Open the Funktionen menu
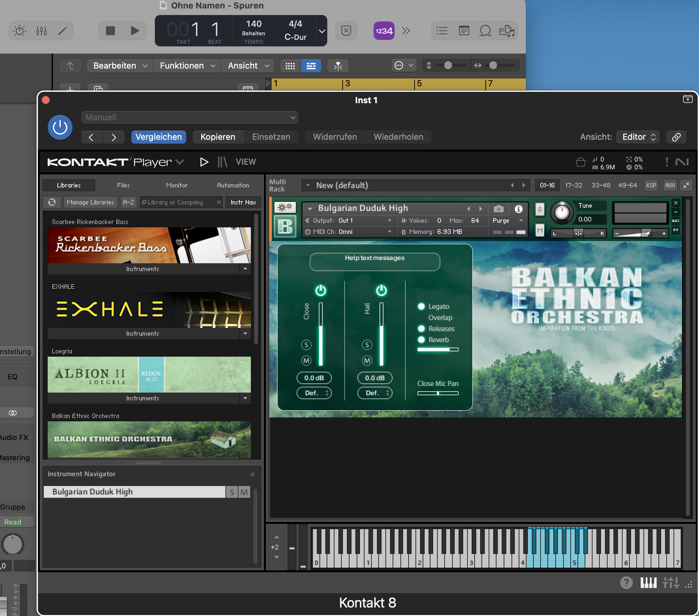This screenshot has height=616, width=699. pos(187,66)
